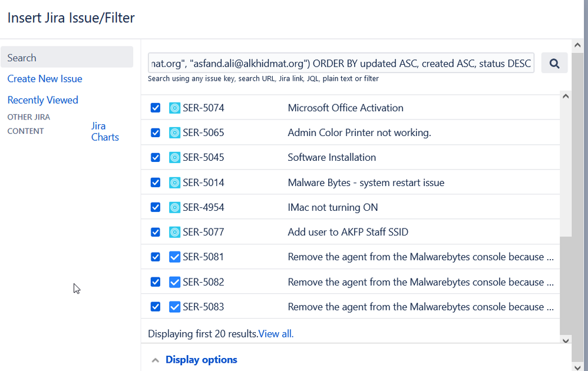Uncheck the SER-5077 issue checkbox
The image size is (588, 371).
pyautogui.click(x=156, y=232)
